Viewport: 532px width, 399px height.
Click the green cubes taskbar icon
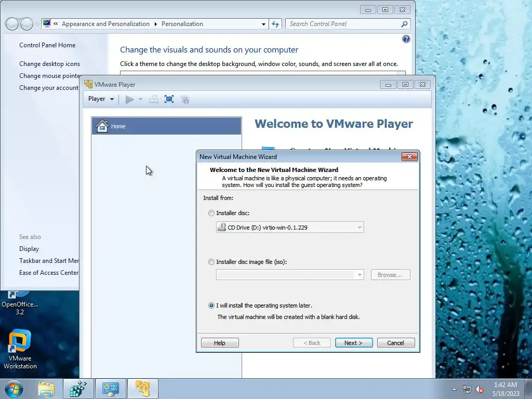point(78,389)
